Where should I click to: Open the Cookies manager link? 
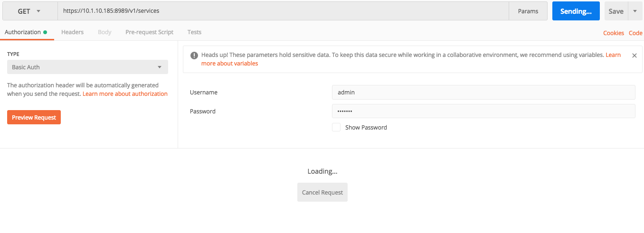pyautogui.click(x=613, y=33)
